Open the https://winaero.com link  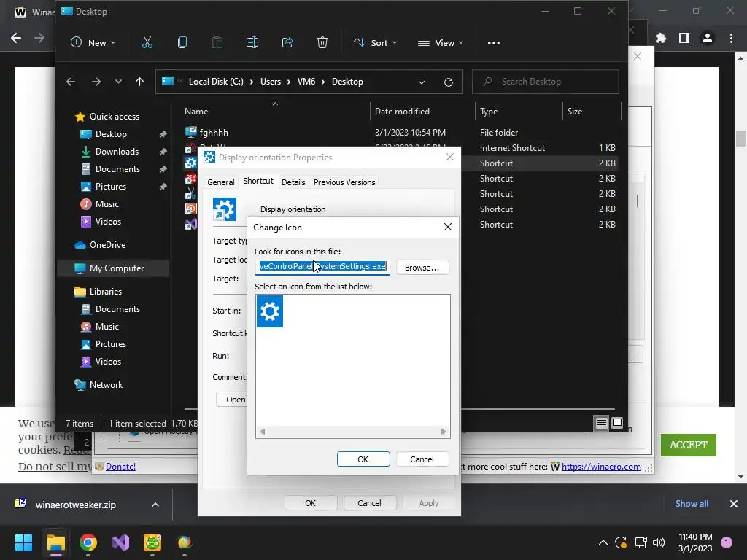coord(601,467)
